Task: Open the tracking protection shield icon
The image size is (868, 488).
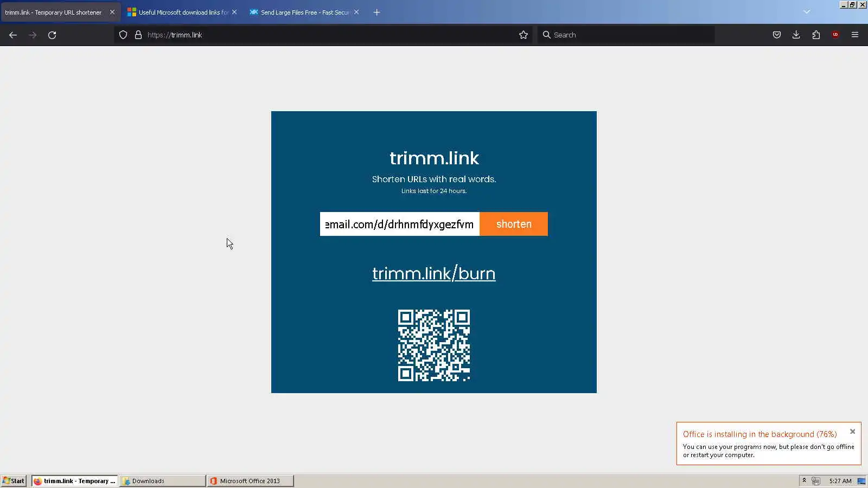Action: (123, 35)
